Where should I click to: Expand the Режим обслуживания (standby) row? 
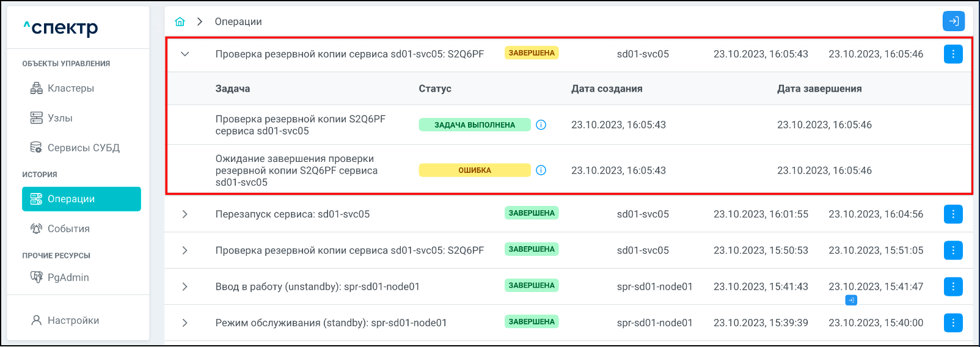tap(185, 323)
